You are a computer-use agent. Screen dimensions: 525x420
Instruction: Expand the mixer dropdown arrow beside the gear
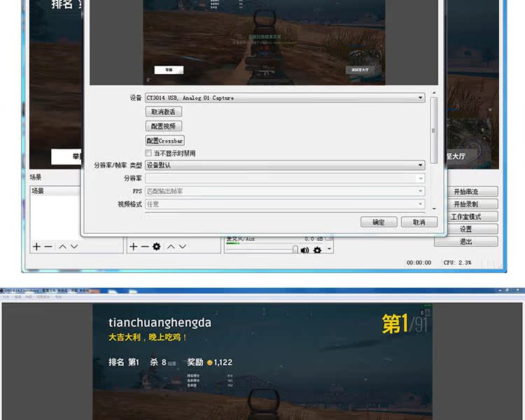[x=330, y=249]
